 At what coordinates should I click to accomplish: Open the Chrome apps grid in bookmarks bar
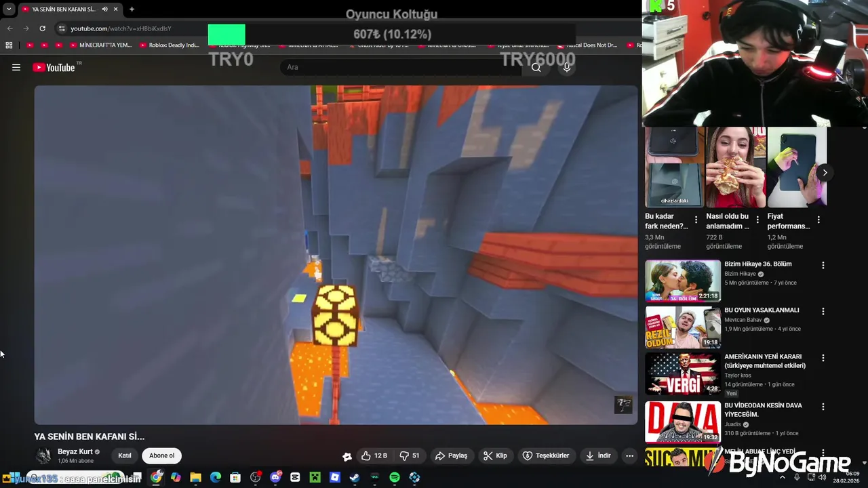tap(9, 45)
